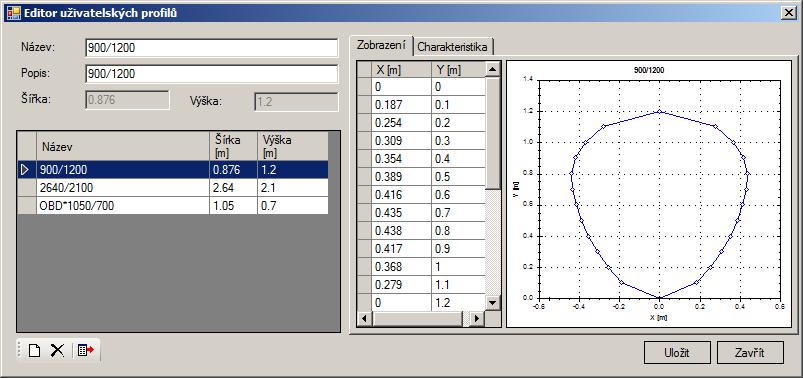Click row selector arrow beside 900/1200
Screen dimensions: 803x378
coord(26,170)
